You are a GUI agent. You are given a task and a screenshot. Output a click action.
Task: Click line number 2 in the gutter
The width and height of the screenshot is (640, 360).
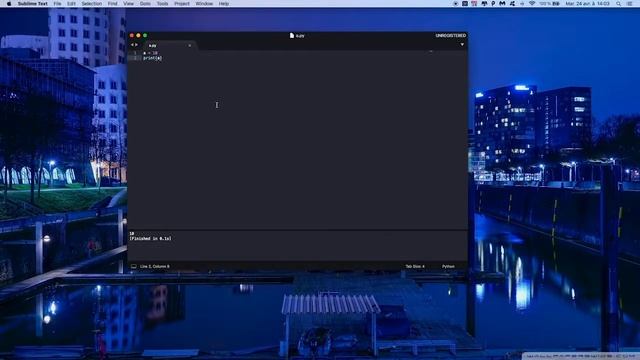pyautogui.click(x=135, y=58)
